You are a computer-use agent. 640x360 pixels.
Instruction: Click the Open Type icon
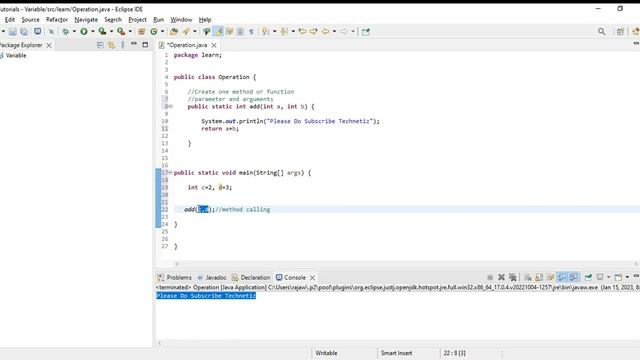pos(174,31)
